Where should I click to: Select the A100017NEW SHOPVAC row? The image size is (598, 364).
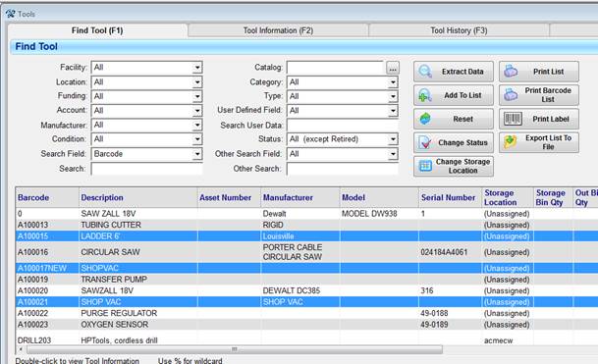point(306,268)
